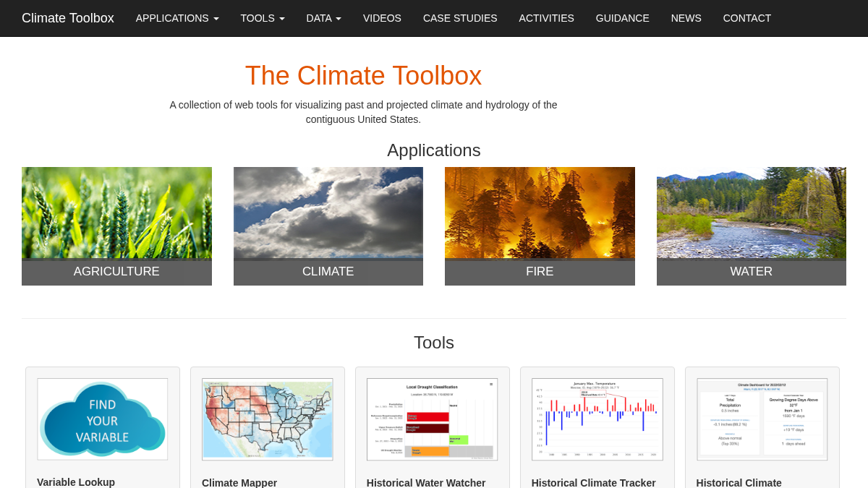
Task: Expand the TOOLS dropdown menu
Action: coord(263,18)
